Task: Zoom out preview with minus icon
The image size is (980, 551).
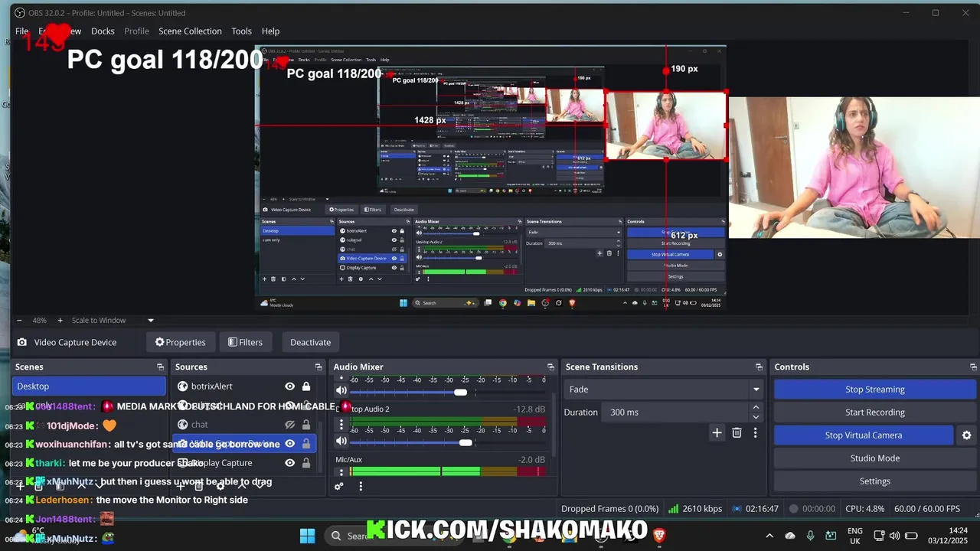Action: (x=19, y=321)
